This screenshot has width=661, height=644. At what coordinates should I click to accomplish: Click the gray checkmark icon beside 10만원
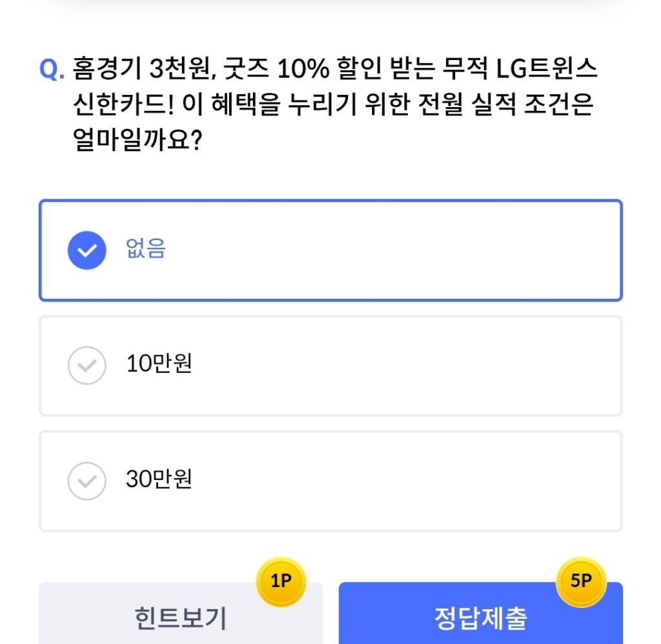pyautogui.click(x=86, y=365)
